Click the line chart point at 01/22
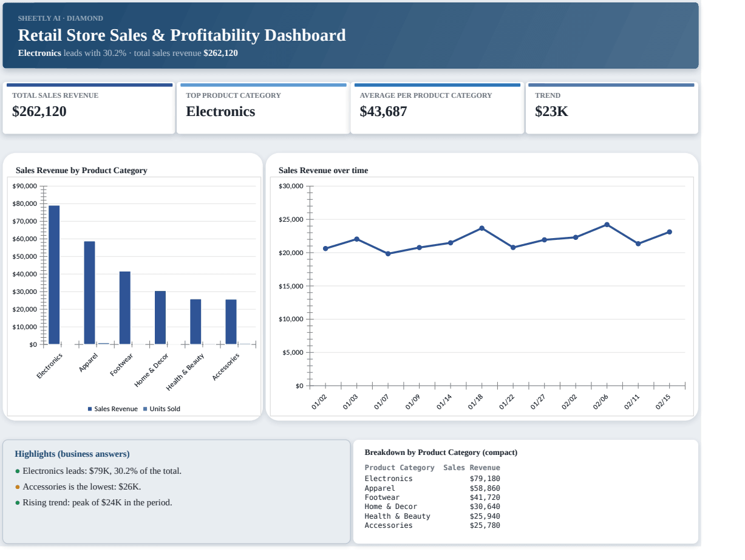The width and height of the screenshot is (745, 560). coord(513,247)
